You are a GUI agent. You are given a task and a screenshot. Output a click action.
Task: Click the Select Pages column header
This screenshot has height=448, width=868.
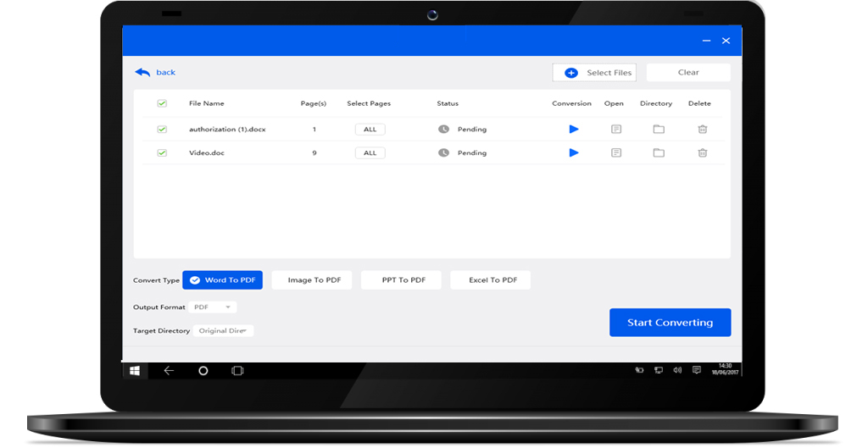369,103
